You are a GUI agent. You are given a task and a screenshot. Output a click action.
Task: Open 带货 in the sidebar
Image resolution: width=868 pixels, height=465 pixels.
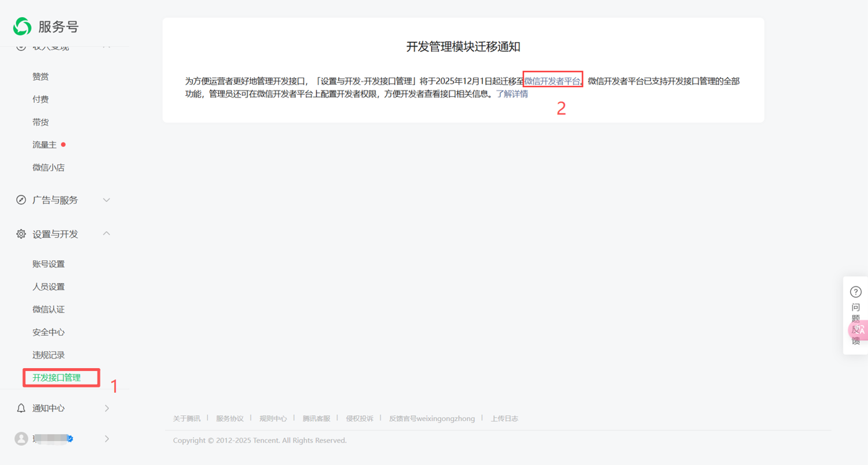[x=41, y=122]
